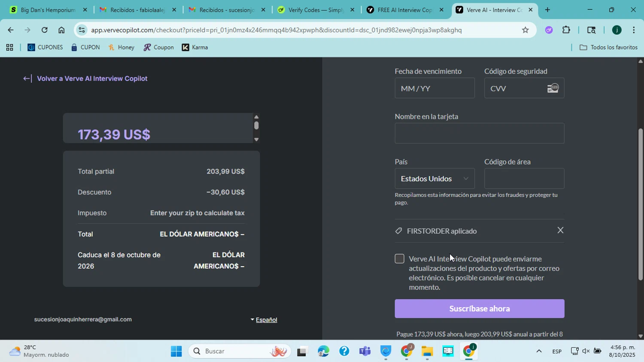Open the Microsoft Edge taskbar icon
The height and width of the screenshot is (362, 644).
click(x=323, y=351)
